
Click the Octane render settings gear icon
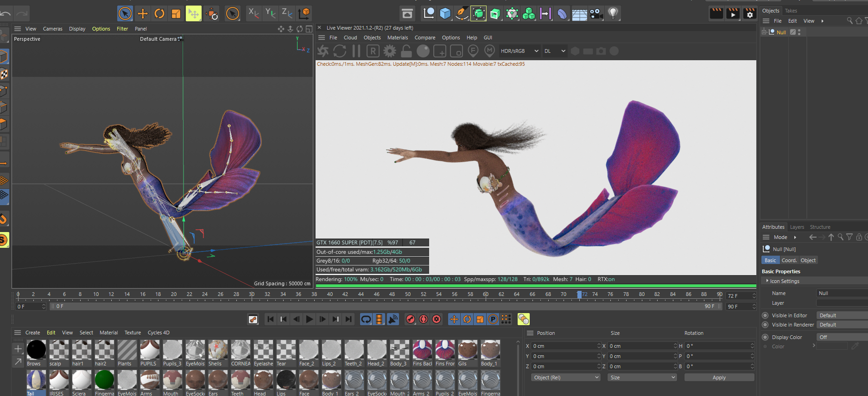[390, 51]
